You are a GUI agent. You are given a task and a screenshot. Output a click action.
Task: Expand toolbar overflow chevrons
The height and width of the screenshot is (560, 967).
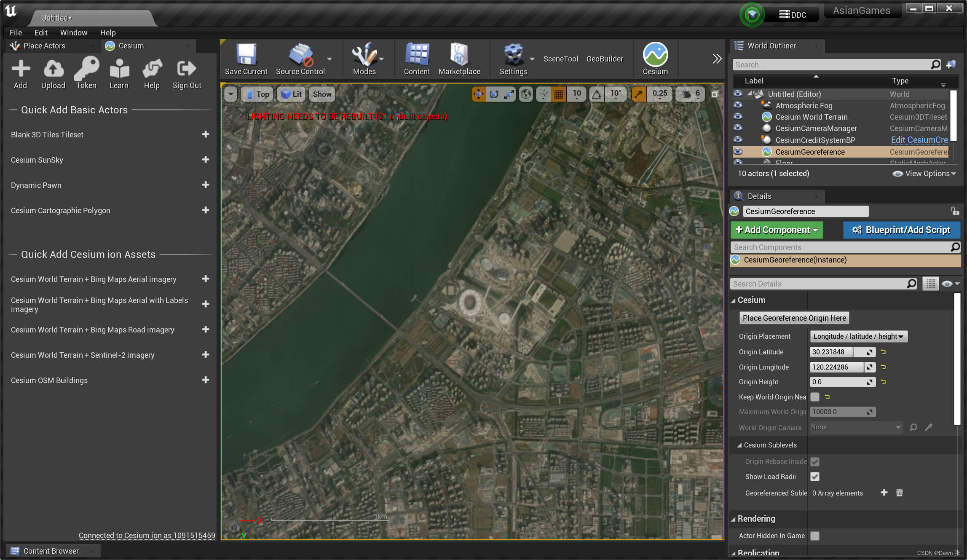(717, 59)
